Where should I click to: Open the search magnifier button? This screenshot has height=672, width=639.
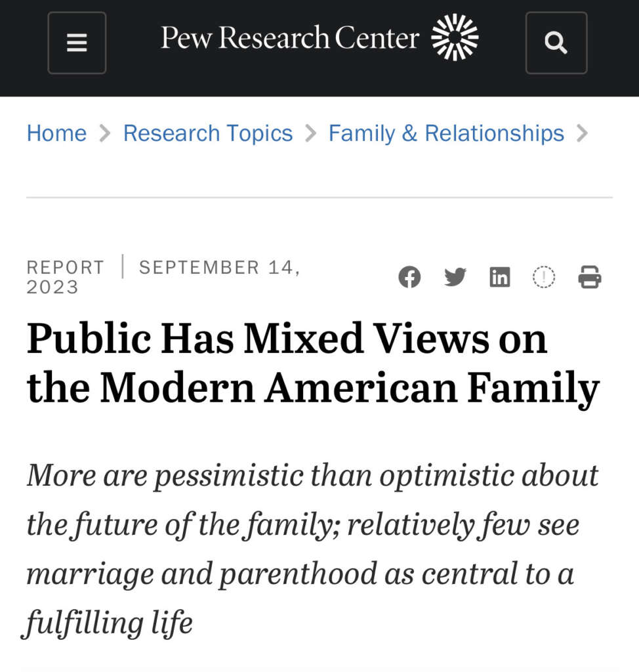[x=556, y=43]
